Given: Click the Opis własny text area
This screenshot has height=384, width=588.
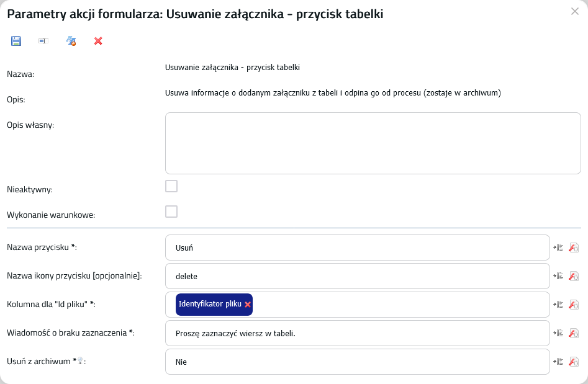Looking at the screenshot, I should click(373, 143).
